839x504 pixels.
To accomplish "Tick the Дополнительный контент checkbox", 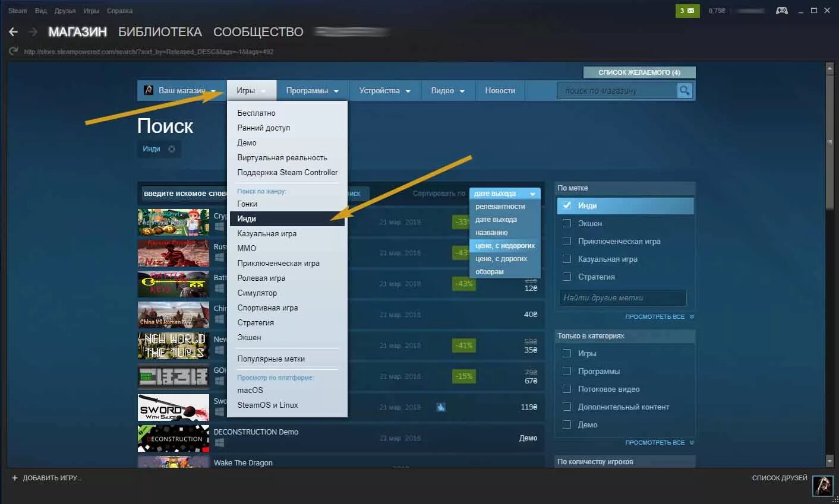I will click(x=567, y=407).
